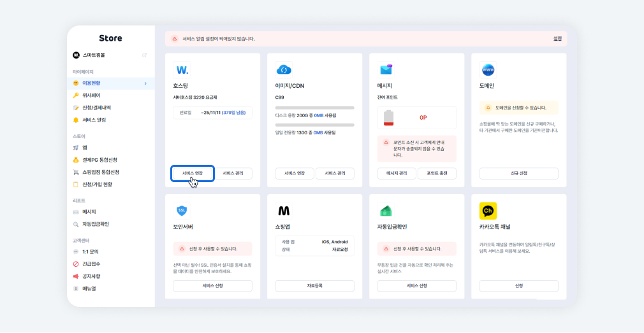The width and height of the screenshot is (644, 333).
Task: Click 서비스 연장 button in 호스팅 card
Action: point(192,173)
